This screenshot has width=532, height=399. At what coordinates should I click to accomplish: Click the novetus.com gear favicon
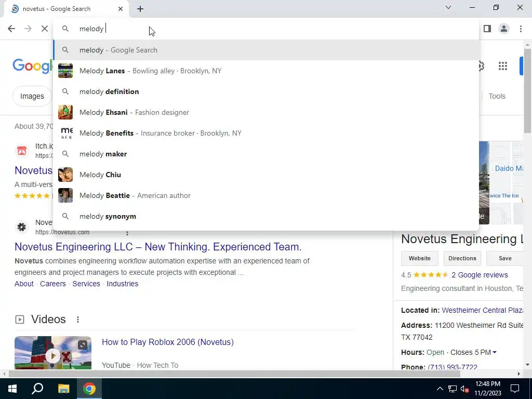22,227
